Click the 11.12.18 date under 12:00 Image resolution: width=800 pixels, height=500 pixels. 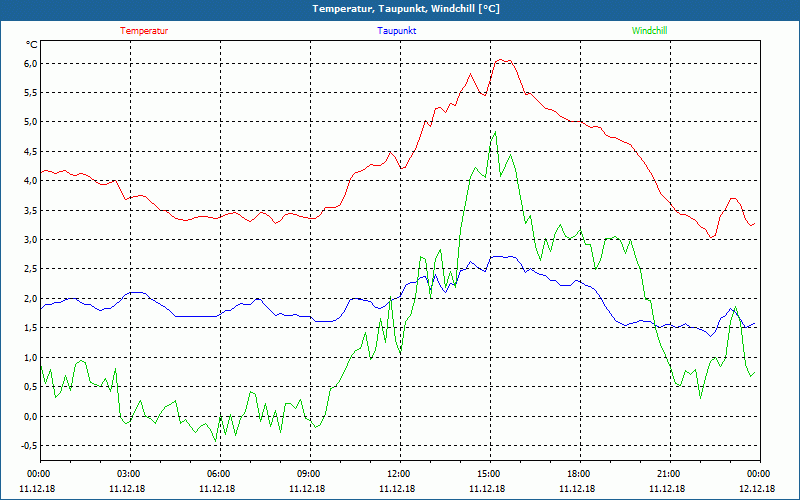pos(397,489)
